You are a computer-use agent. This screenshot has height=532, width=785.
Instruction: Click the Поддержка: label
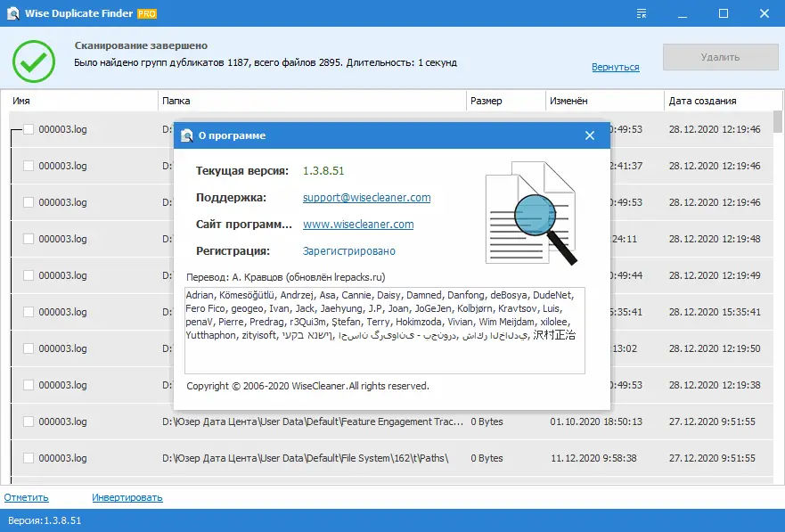click(x=232, y=198)
